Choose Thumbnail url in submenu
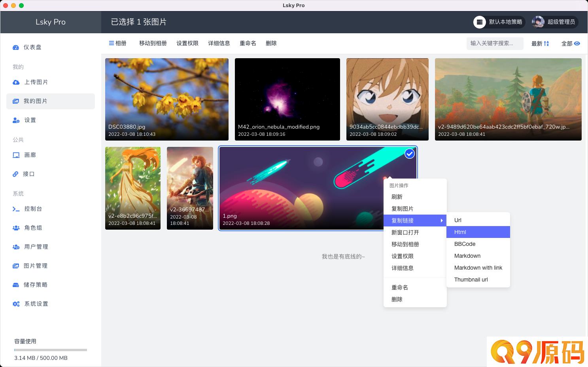 478,280
